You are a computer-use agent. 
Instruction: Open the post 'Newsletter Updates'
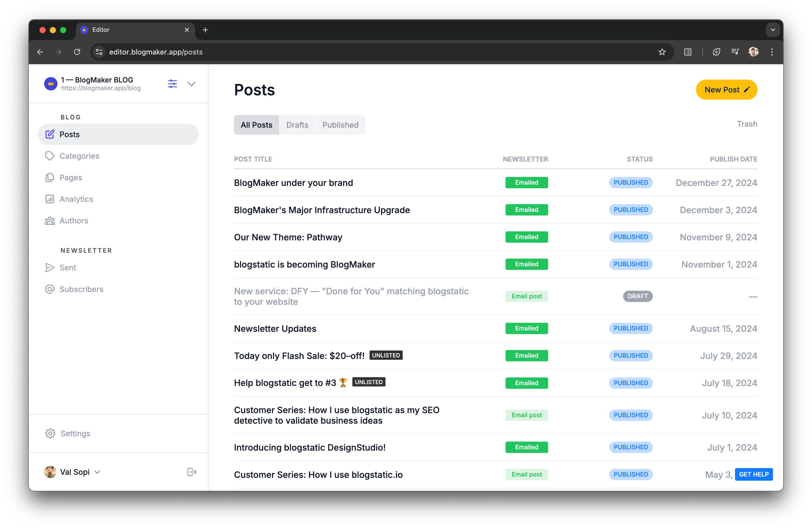click(275, 328)
